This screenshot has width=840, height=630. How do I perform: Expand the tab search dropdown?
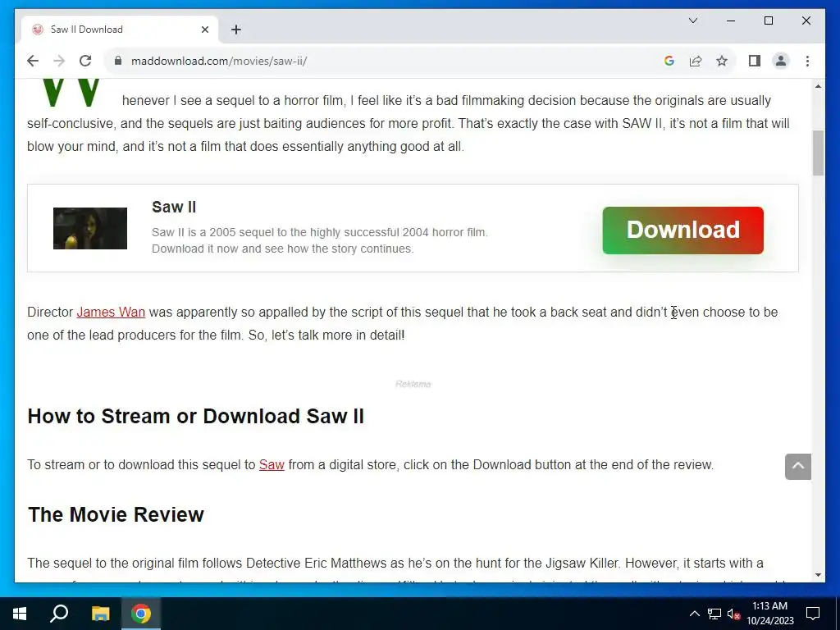click(692, 21)
